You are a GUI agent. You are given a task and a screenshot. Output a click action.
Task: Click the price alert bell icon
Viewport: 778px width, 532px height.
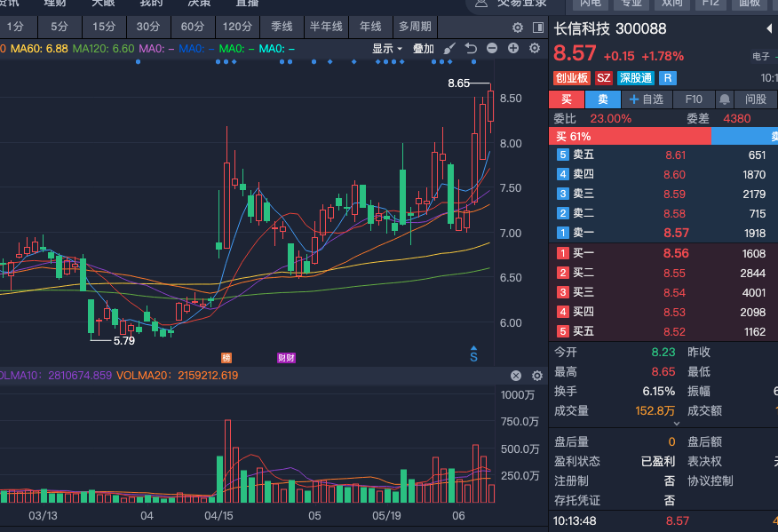[x=725, y=99]
